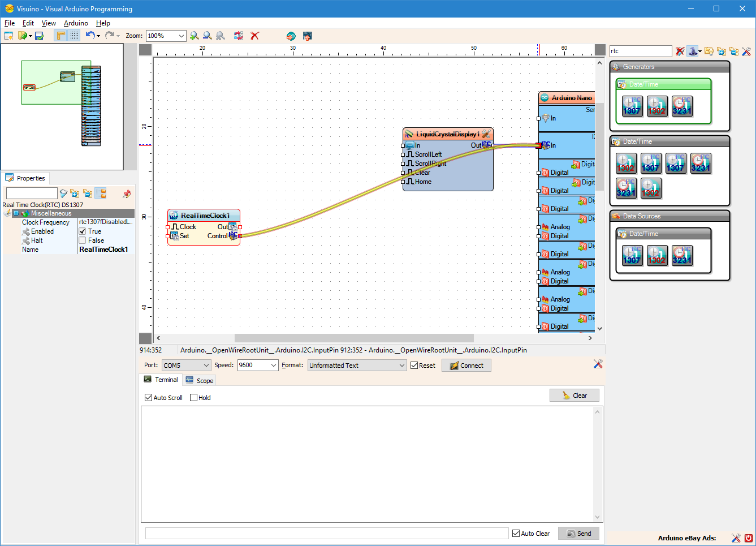Toggle the Halt False checkbox
The image size is (756, 546).
tap(83, 240)
